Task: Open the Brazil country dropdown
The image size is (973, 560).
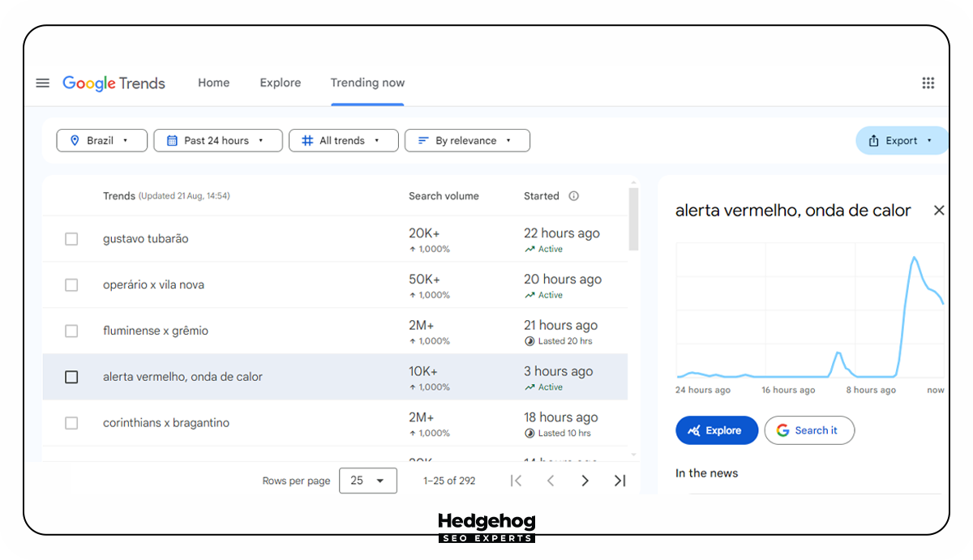Action: pyautogui.click(x=102, y=140)
